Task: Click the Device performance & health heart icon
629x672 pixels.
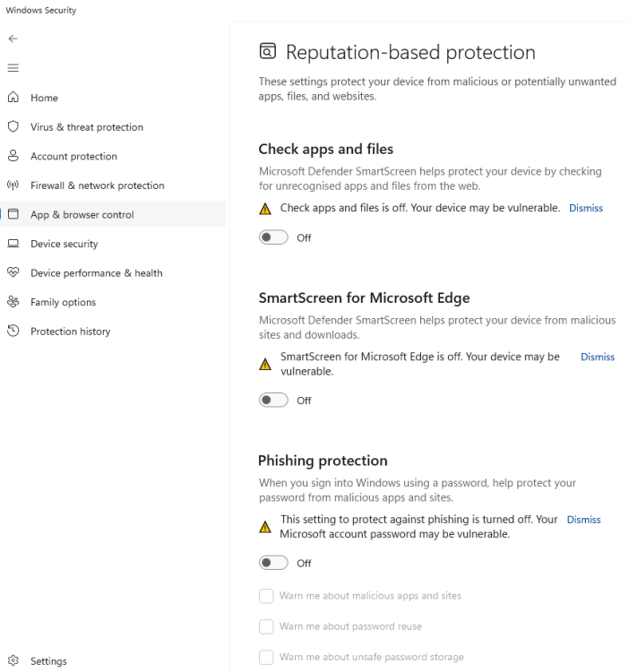Action: coord(13,272)
